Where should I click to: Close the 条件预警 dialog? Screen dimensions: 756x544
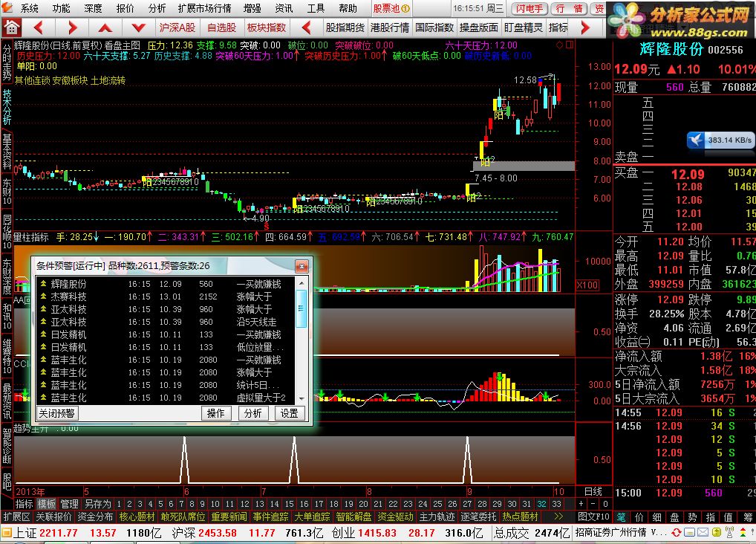pyautogui.click(x=302, y=266)
